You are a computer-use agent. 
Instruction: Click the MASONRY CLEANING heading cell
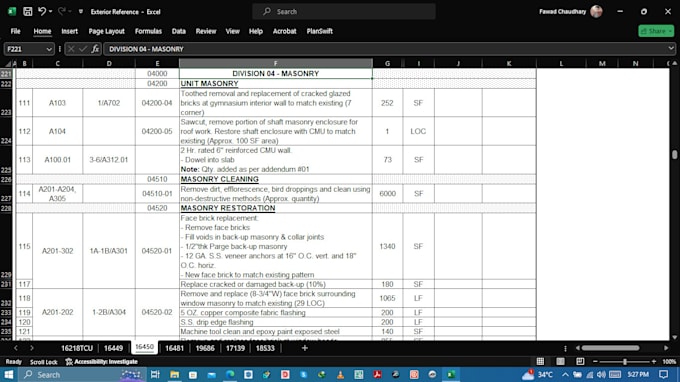click(x=275, y=179)
